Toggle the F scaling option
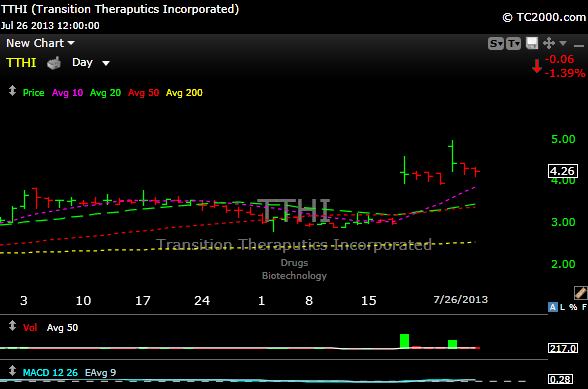The height and width of the screenshot is (389, 588). tap(584, 307)
